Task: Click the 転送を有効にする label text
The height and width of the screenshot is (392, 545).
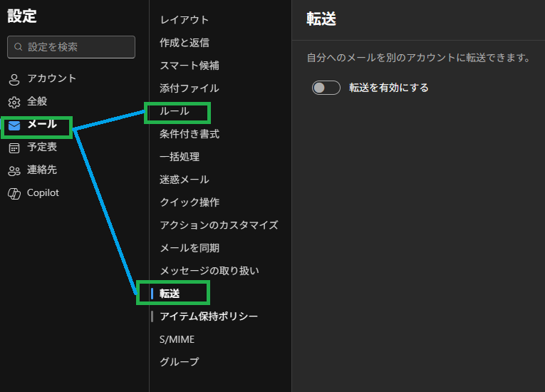Action: 388,88
